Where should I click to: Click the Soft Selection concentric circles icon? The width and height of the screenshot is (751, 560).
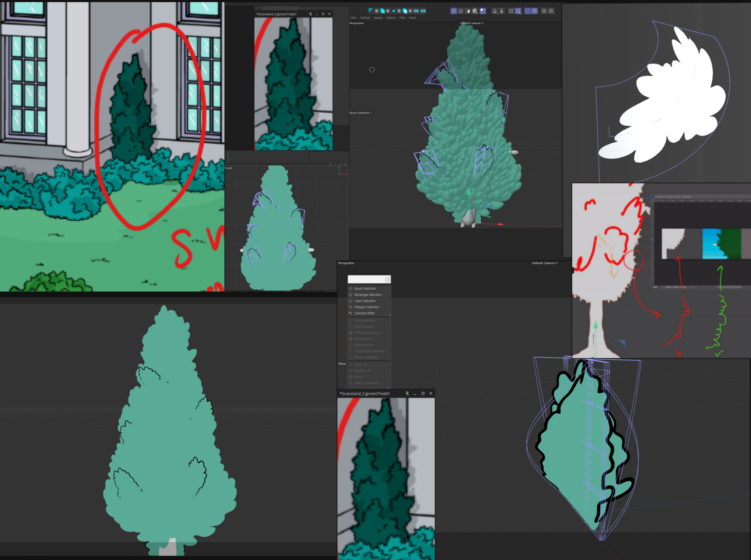[528, 11]
